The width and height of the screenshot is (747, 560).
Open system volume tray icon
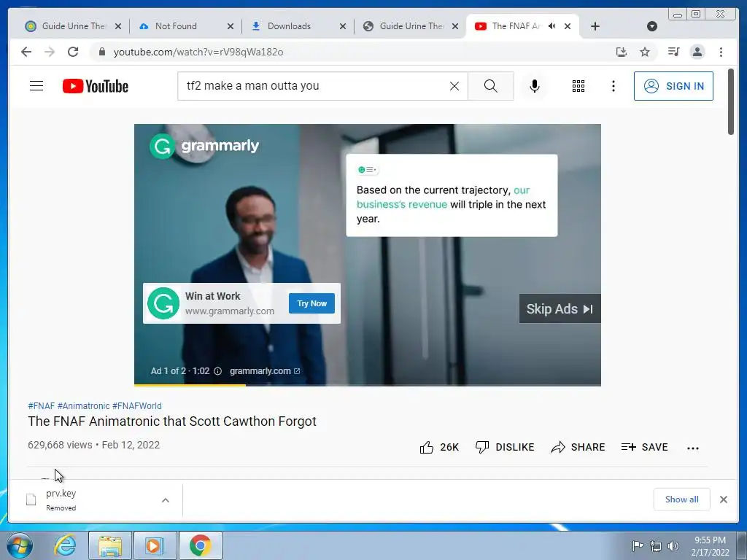click(673, 545)
